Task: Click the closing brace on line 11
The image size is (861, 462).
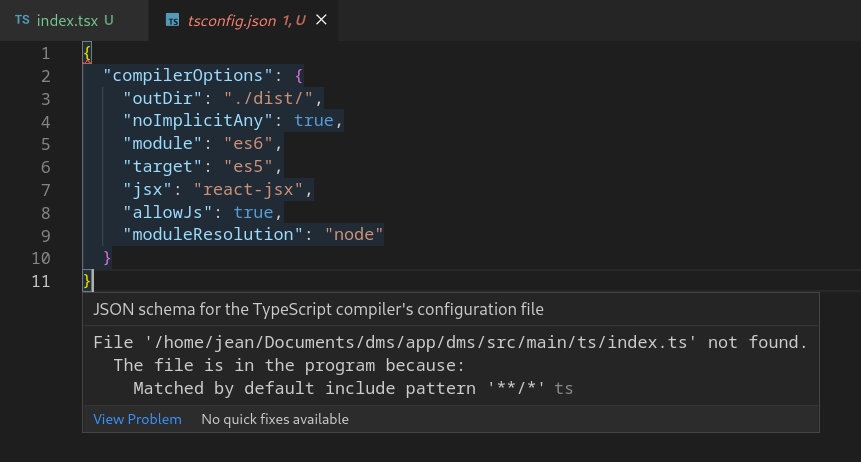Action: pyautogui.click(x=88, y=282)
